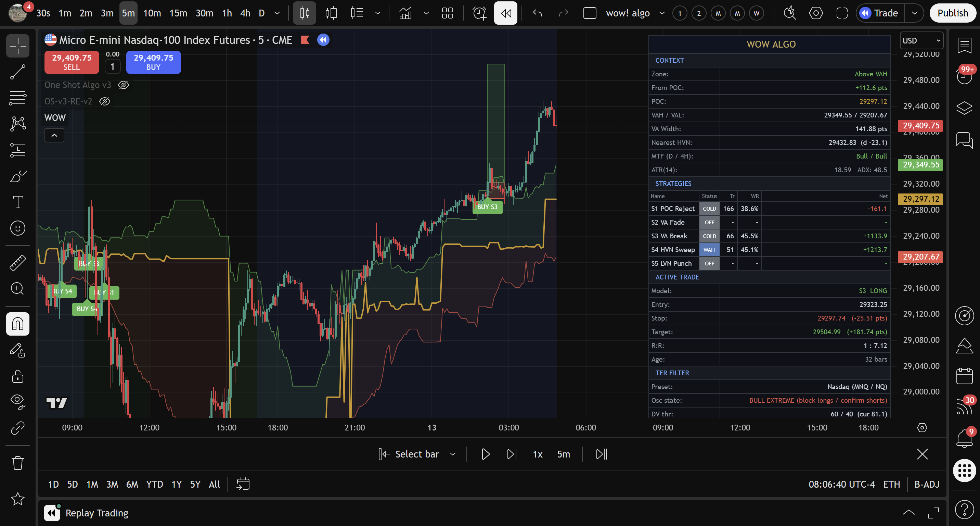The image size is (980, 526).
Task: Open the chart patterns tool
Action: pyautogui.click(x=17, y=124)
